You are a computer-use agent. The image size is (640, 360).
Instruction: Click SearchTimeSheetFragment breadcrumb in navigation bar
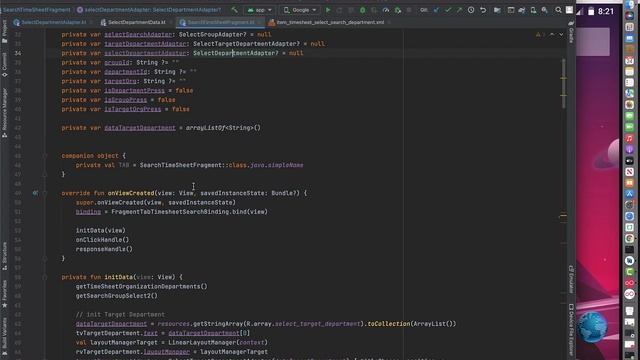click(36, 9)
